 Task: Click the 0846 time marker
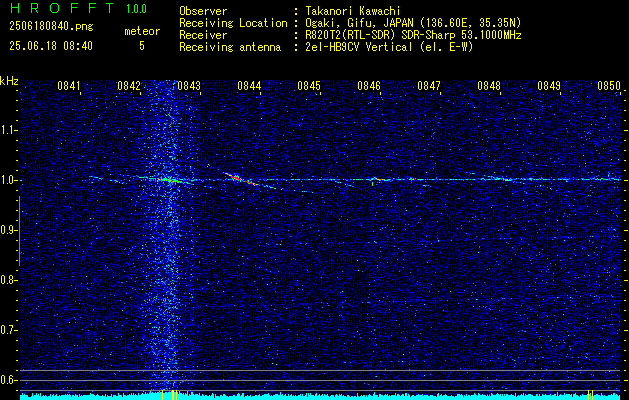coord(369,85)
